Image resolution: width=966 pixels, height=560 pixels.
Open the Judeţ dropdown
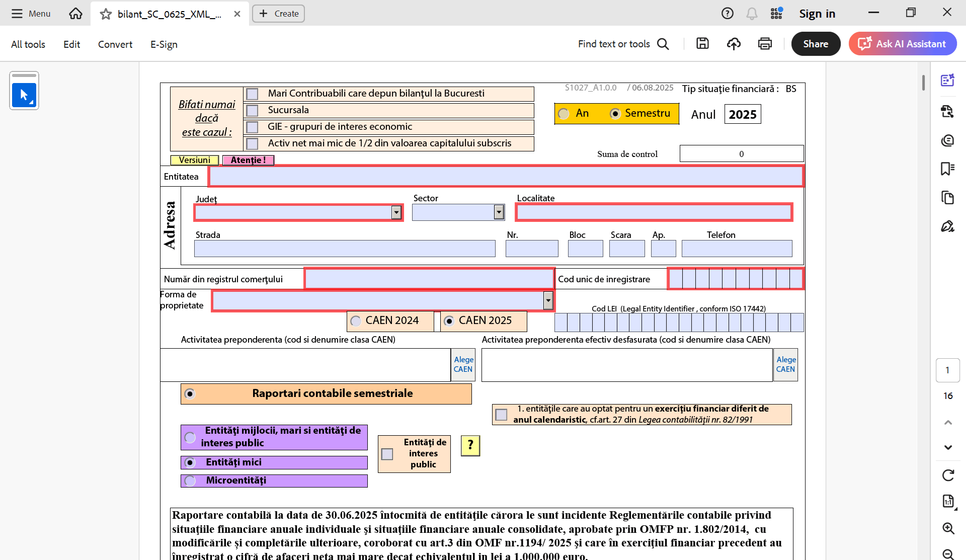tap(396, 212)
